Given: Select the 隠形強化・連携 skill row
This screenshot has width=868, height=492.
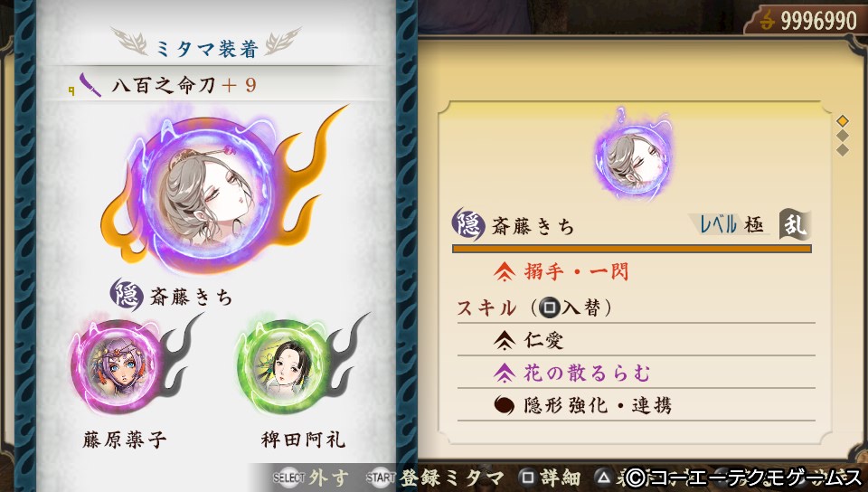Looking at the screenshot, I should [x=636, y=405].
